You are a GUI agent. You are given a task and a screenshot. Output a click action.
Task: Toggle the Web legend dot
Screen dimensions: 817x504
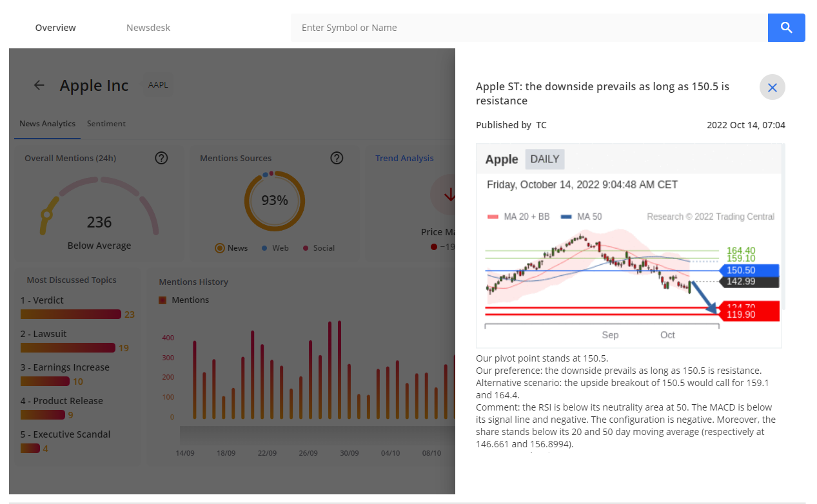[x=265, y=247]
